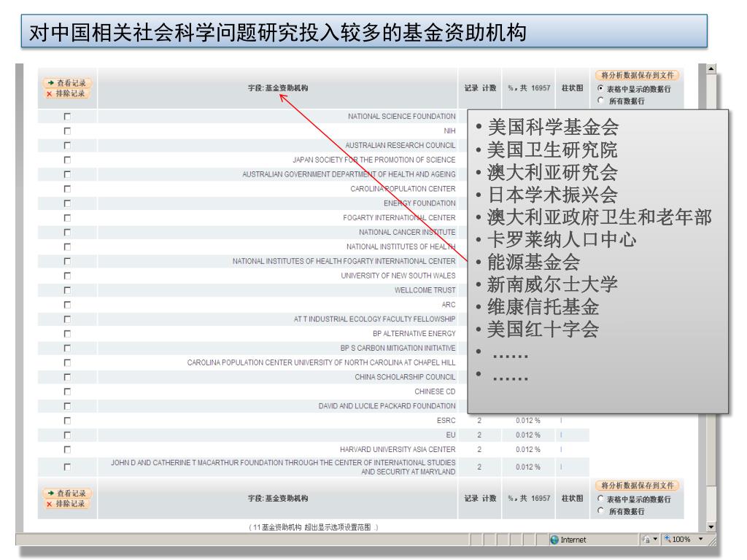Viewport: 747px width, 560px height.
Task: Tick the DAVID AND LUCILE PACKARD FOUNDATION checkbox
Action: click(x=67, y=406)
